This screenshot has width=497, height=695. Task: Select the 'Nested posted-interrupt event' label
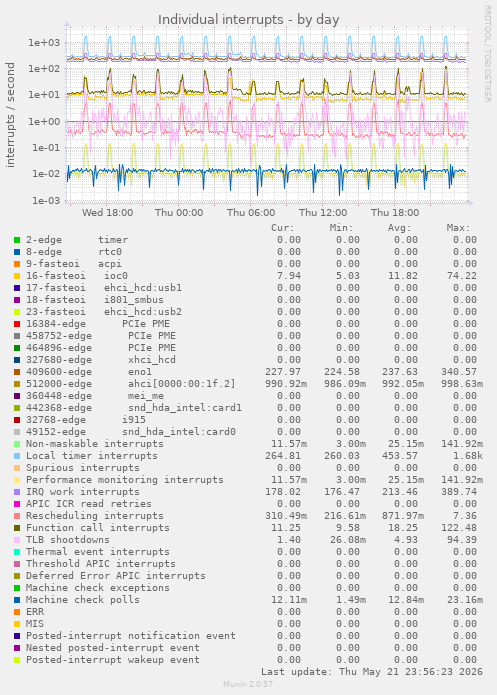click(x=113, y=648)
